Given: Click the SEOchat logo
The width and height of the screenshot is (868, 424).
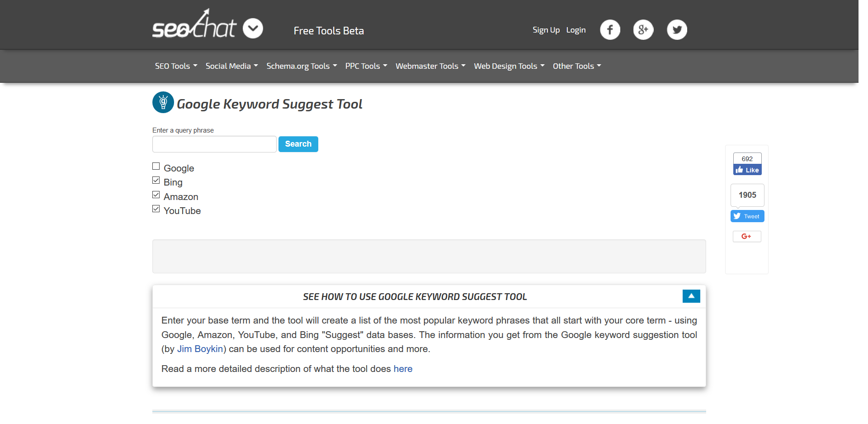Looking at the screenshot, I should click(x=194, y=24).
